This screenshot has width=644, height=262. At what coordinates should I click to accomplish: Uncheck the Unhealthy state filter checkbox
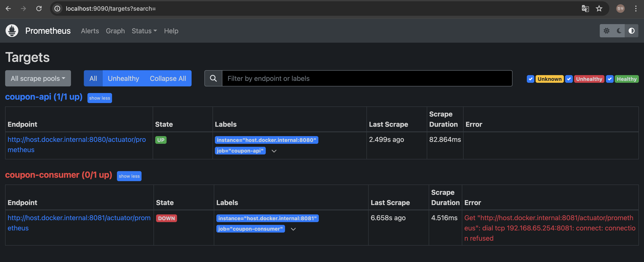pyautogui.click(x=569, y=79)
